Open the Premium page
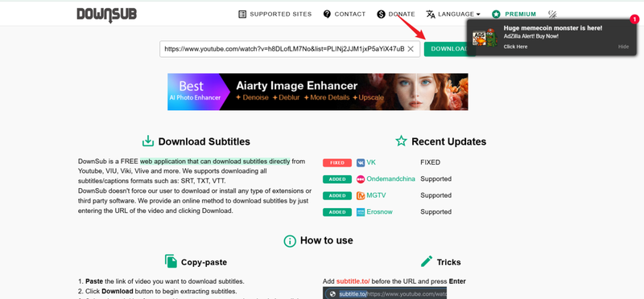This screenshot has height=299, width=644. [x=520, y=14]
